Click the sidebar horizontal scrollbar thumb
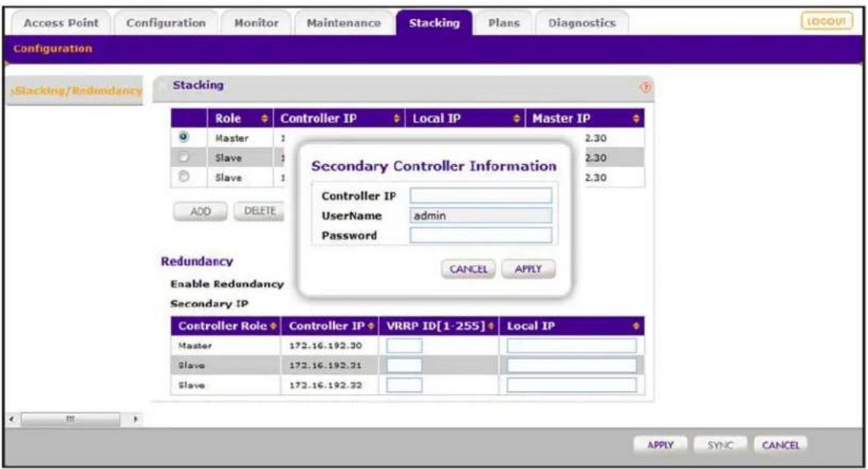This screenshot has width=868, height=469. coord(71,419)
